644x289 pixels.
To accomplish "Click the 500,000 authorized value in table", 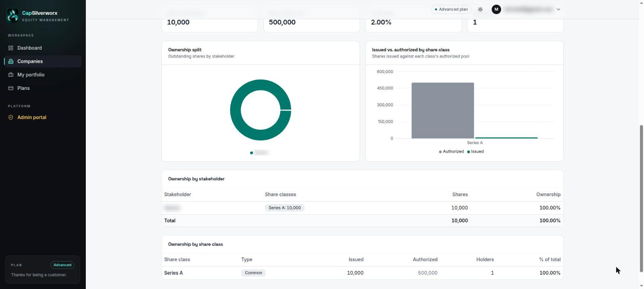I will click(x=428, y=273).
